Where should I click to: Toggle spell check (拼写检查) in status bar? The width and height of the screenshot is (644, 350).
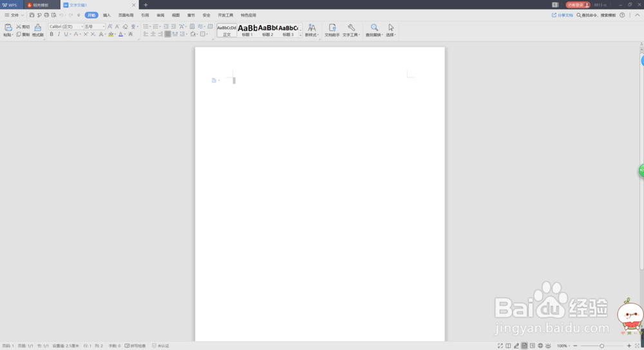135,346
